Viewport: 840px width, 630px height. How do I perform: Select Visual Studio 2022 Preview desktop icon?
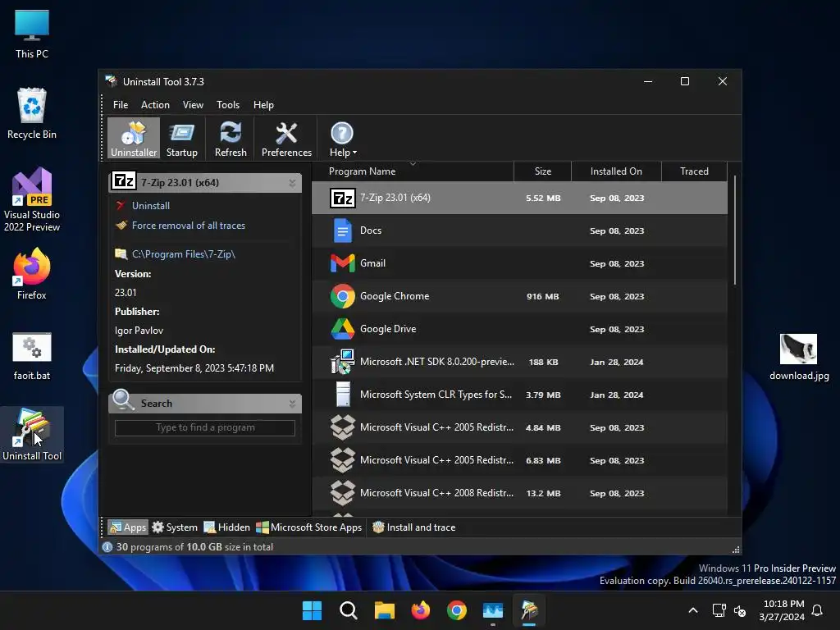point(32,200)
